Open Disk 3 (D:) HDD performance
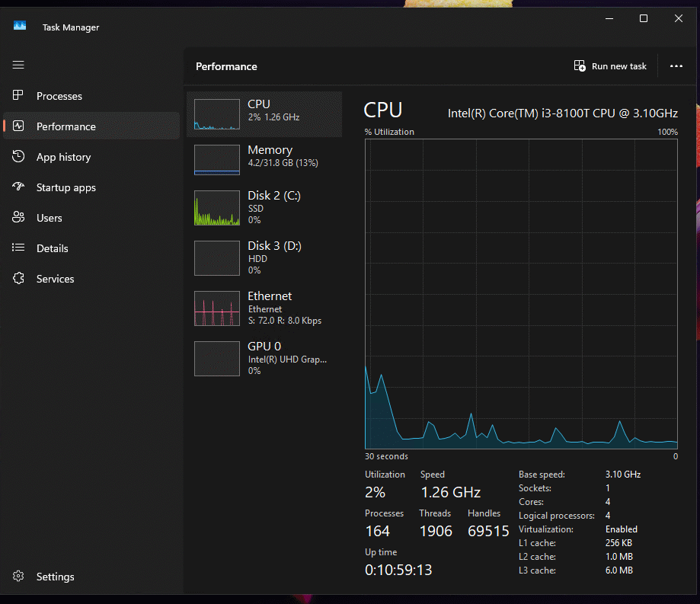Screen dimensions: 700x604 click(x=264, y=257)
